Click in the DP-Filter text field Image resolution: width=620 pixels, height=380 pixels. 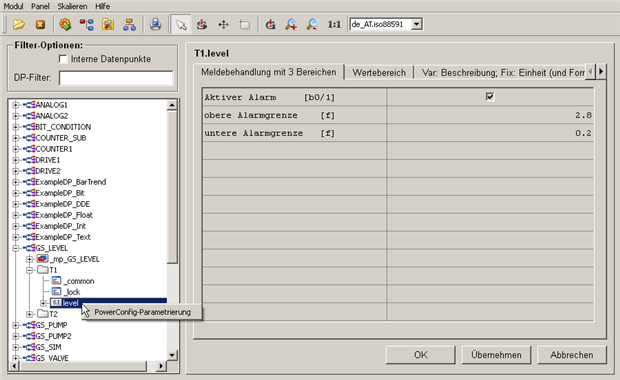pos(116,78)
